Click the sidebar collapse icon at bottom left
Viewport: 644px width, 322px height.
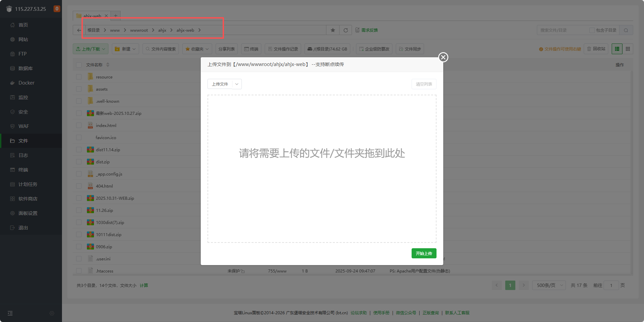pyautogui.click(x=10, y=313)
